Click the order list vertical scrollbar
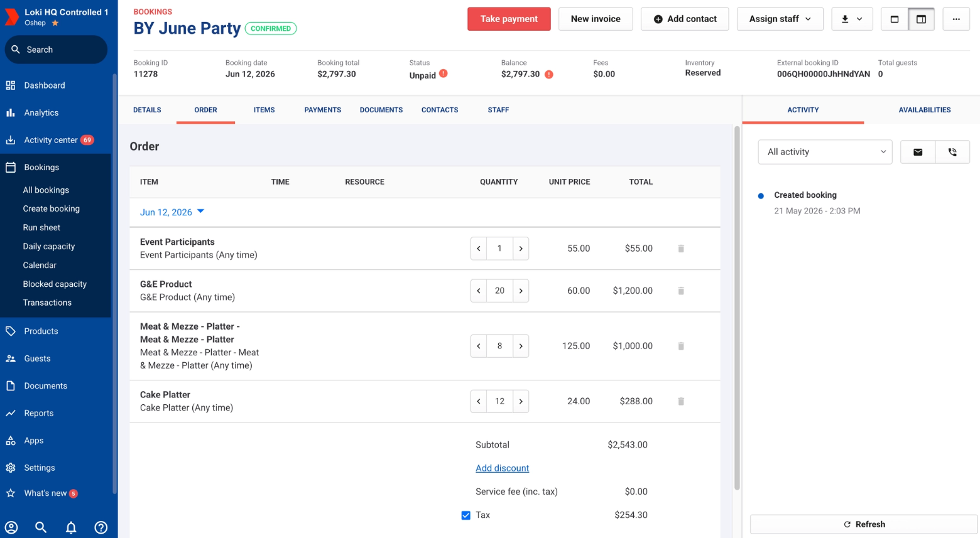Viewport: 980px width, 538px height. 737,308
